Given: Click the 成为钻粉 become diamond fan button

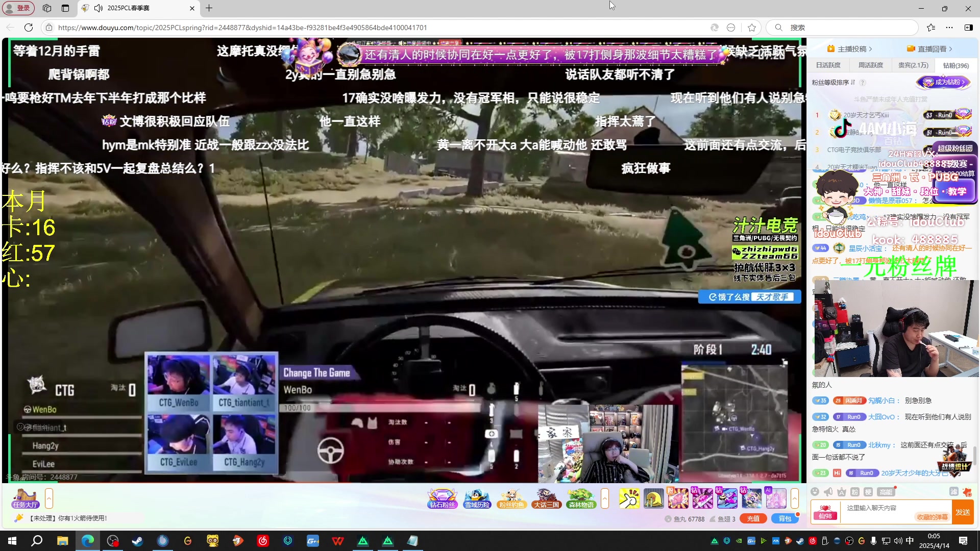Looking at the screenshot, I should tap(943, 82).
